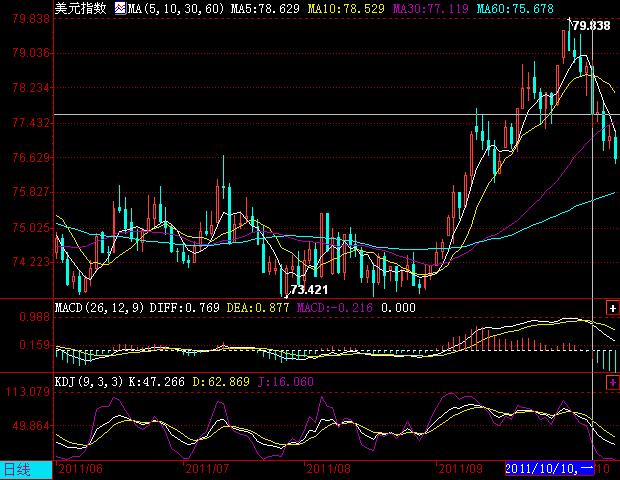Viewport: 620px width, 480px height.
Task: Click the 75.827 price axis label
Action: point(31,192)
